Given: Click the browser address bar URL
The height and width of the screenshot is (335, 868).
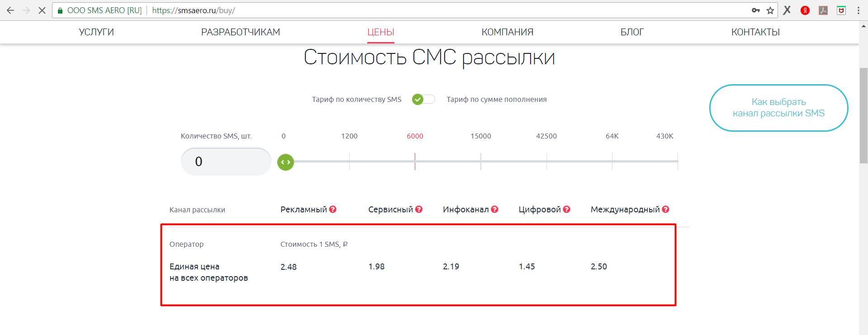Looking at the screenshot, I should coord(194,10).
